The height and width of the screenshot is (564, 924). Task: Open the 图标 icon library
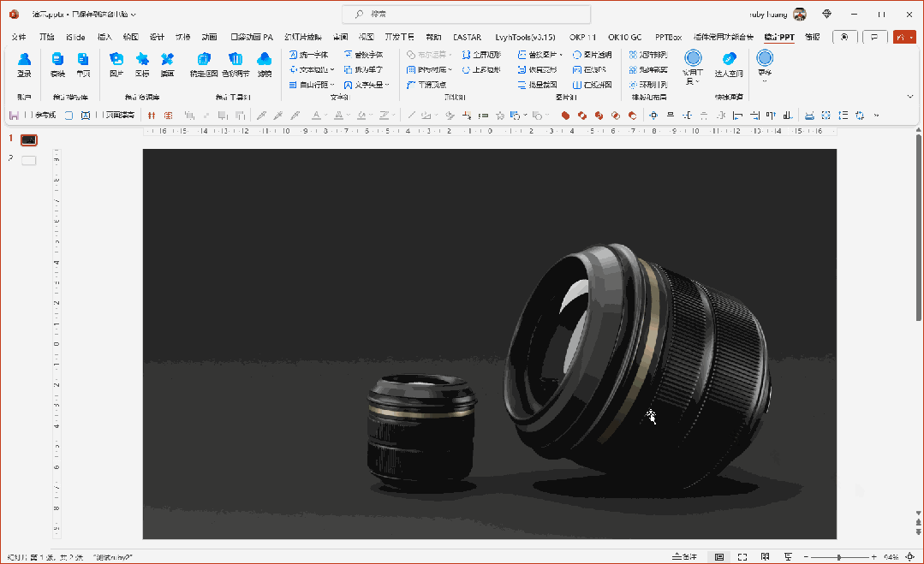142,64
